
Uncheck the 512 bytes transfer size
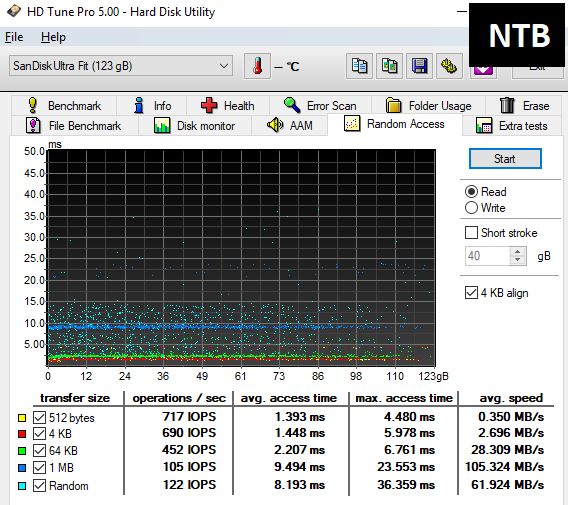pyautogui.click(x=39, y=417)
